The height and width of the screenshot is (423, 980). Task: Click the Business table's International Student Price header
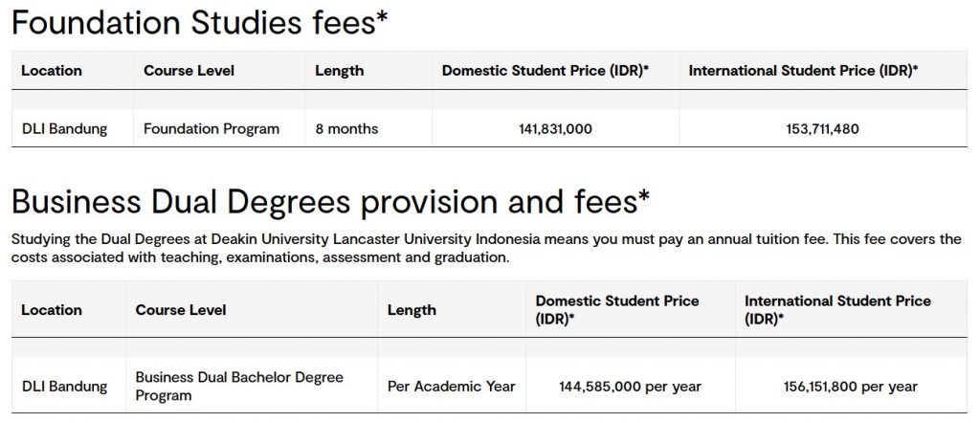(x=837, y=309)
